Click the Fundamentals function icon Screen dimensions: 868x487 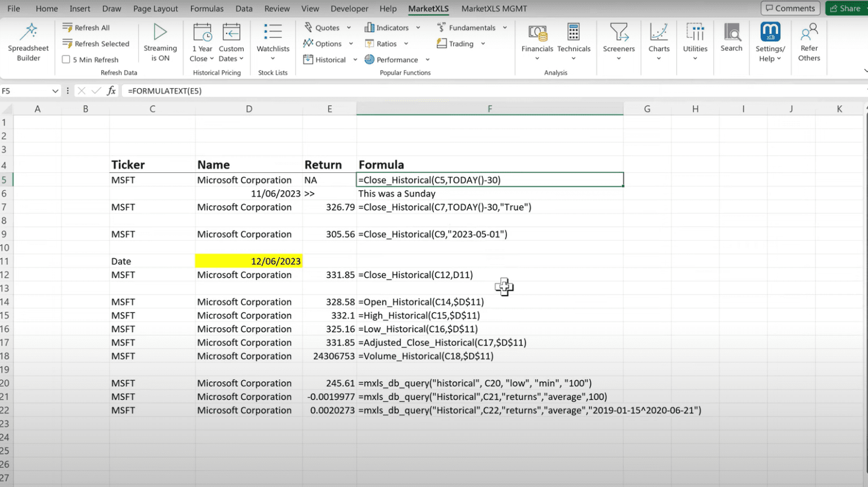[441, 27]
